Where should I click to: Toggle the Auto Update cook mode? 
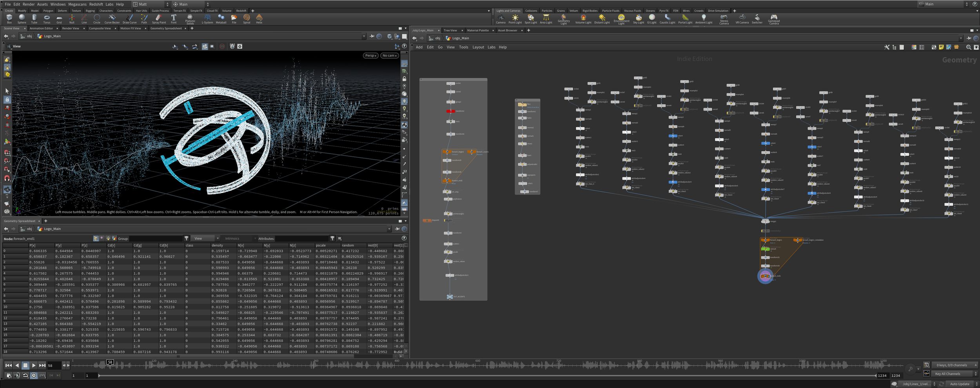click(x=959, y=384)
